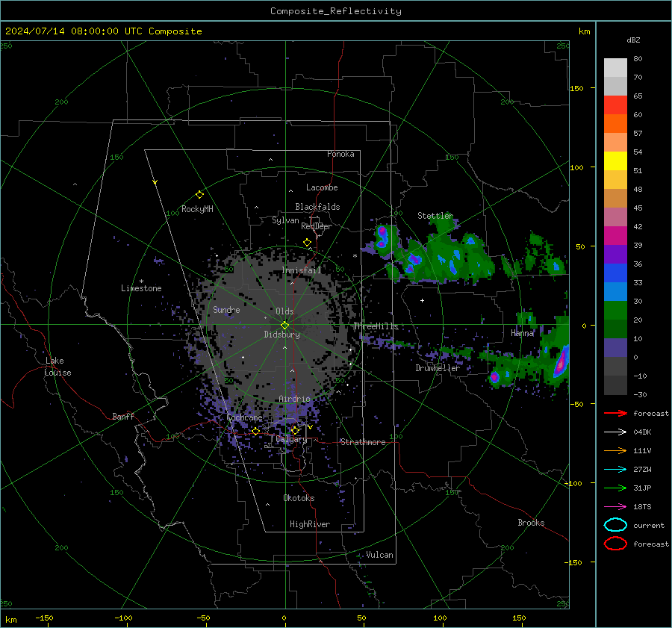Select the cyan 27ZW arrow icon
This screenshot has width=672, height=628.
tap(615, 470)
